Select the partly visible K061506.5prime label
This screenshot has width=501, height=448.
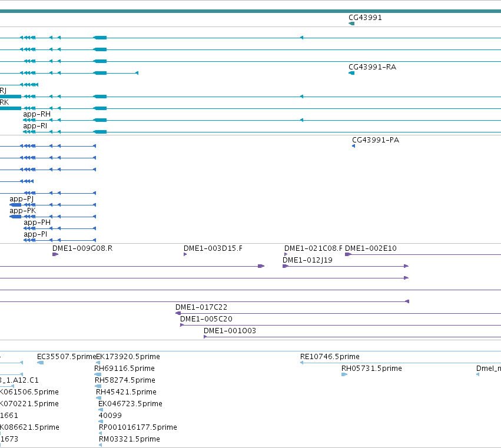tap(29, 392)
